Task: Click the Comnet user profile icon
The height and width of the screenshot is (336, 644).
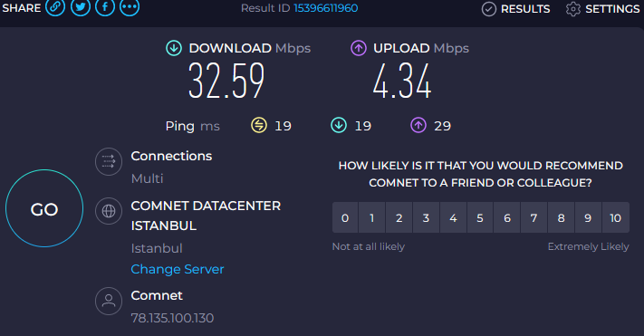Action: coord(109,301)
